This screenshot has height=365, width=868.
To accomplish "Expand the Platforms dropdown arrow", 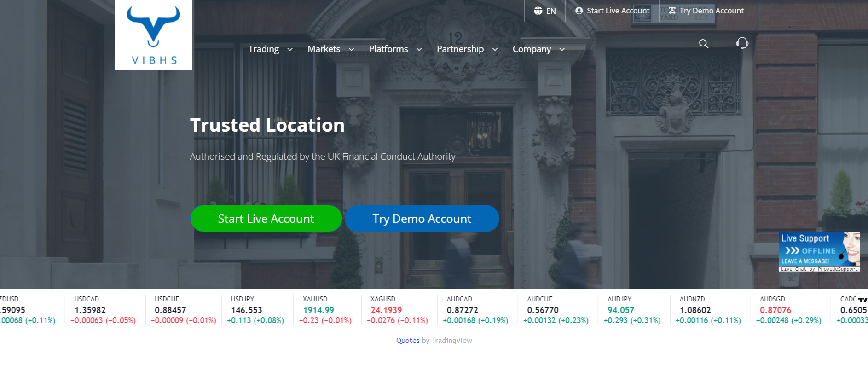I will tap(419, 50).
